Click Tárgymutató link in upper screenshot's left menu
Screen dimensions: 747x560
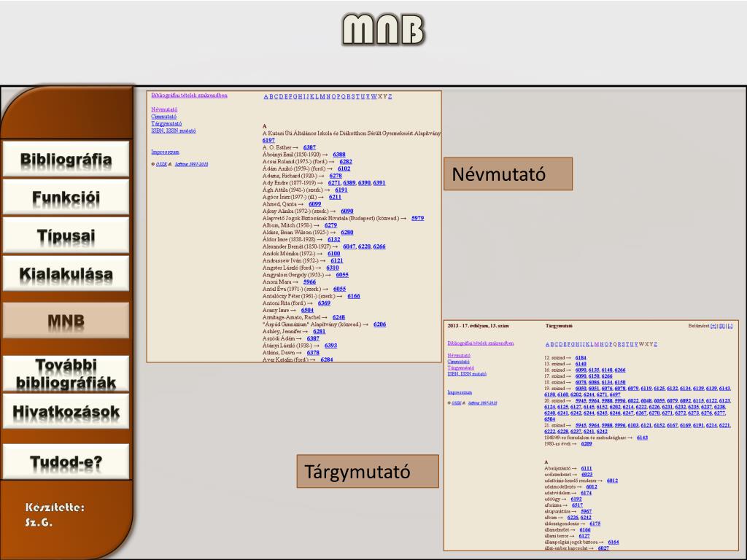pos(166,123)
